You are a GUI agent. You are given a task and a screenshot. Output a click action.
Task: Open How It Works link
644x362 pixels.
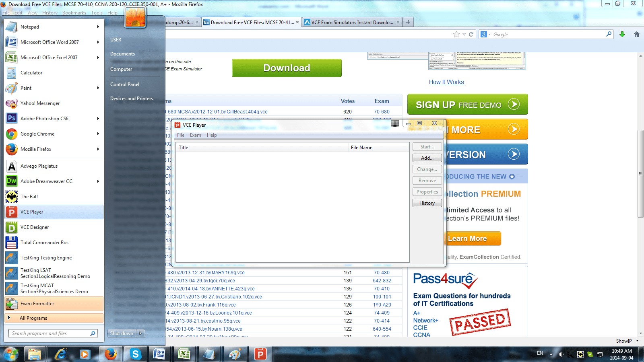446,82
